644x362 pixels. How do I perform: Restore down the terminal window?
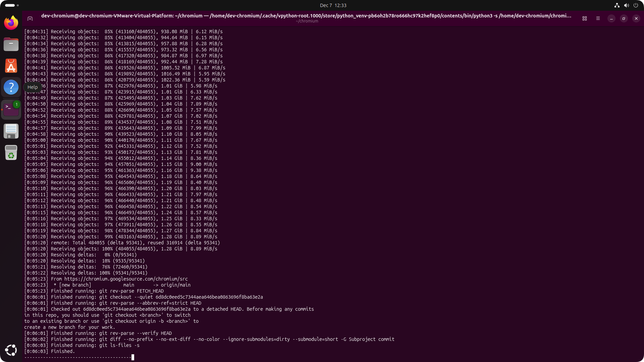(624, 18)
